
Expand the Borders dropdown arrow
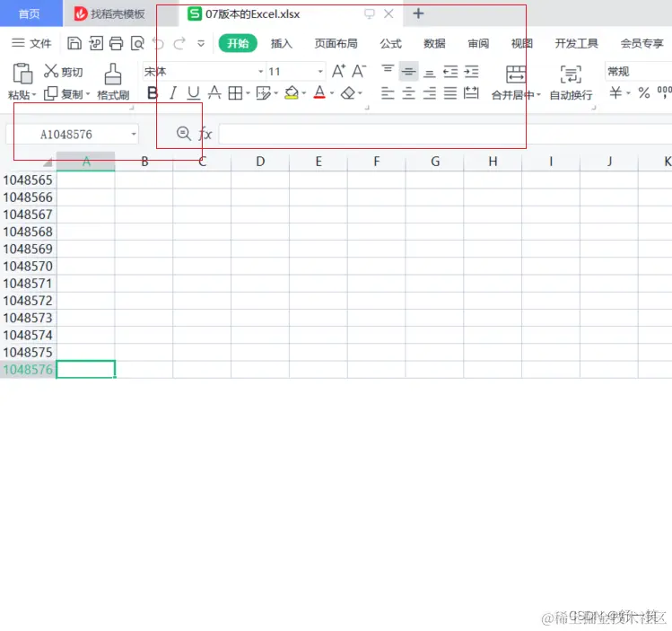tap(248, 93)
